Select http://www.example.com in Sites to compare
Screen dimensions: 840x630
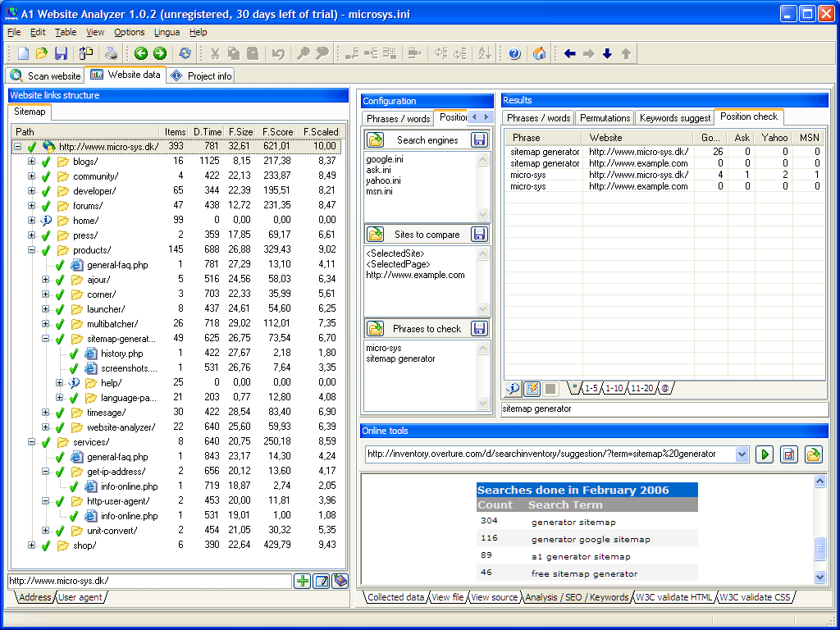tap(415, 275)
